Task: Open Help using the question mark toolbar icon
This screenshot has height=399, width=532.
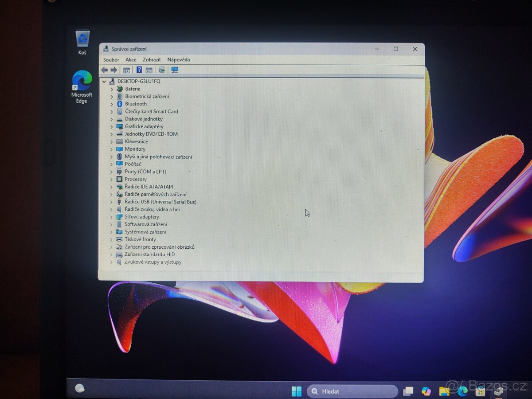Action: point(139,70)
